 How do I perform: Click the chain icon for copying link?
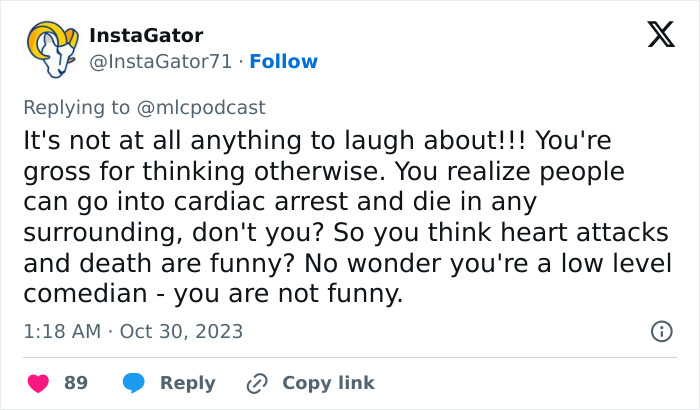(258, 383)
